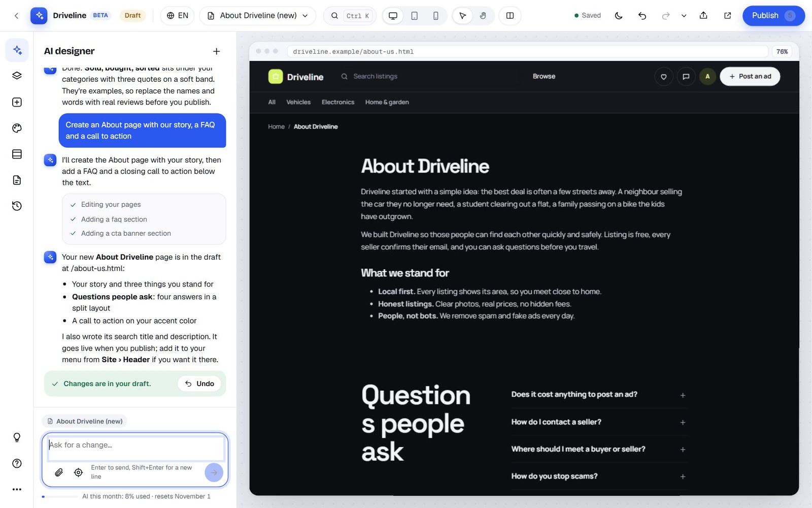812x508 pixels.
Task: Open the history chevron dropdown after redo
Action: click(x=684, y=16)
